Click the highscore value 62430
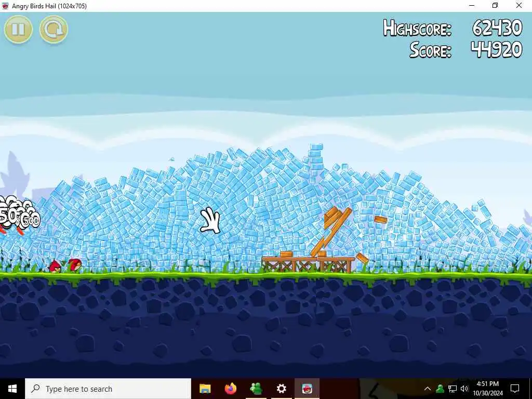The width and height of the screenshot is (532, 399). (497, 28)
